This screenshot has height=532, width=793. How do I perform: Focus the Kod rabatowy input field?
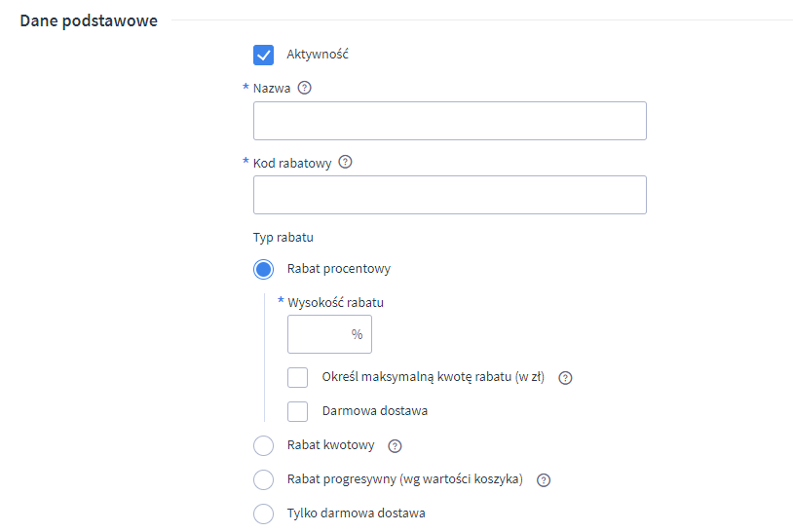(449, 195)
